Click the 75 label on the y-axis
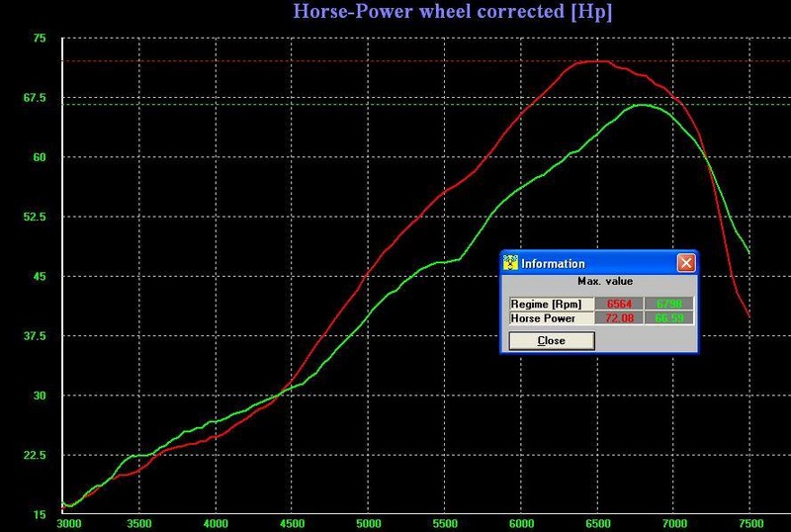This screenshot has height=532, width=791. point(40,38)
